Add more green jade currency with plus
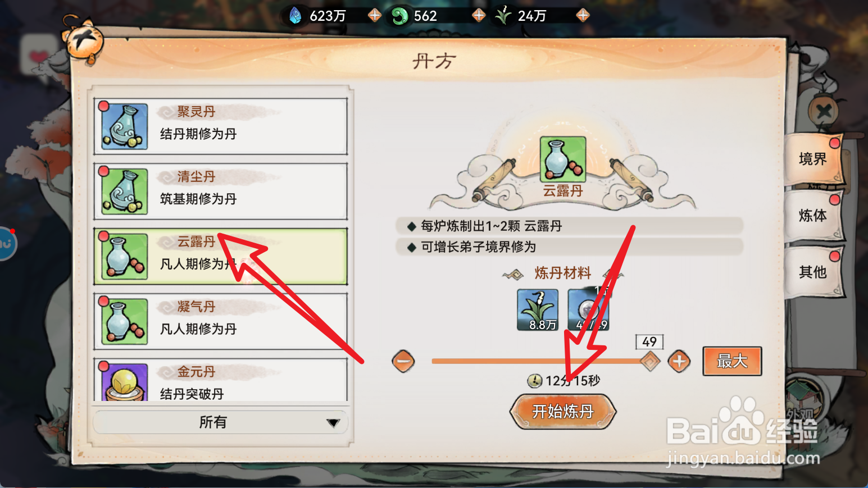868x488 pixels. pyautogui.click(x=479, y=15)
